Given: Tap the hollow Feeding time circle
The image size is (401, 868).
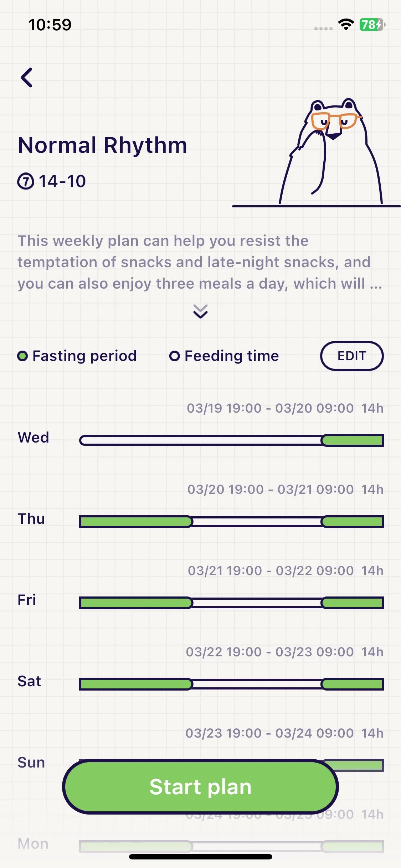Looking at the screenshot, I should (x=174, y=356).
